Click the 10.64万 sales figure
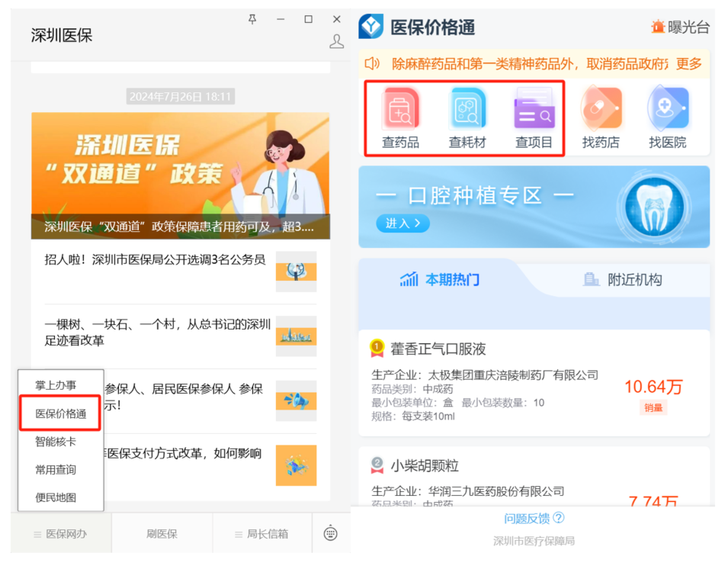Viewport: 728px width, 566px height. point(653,387)
